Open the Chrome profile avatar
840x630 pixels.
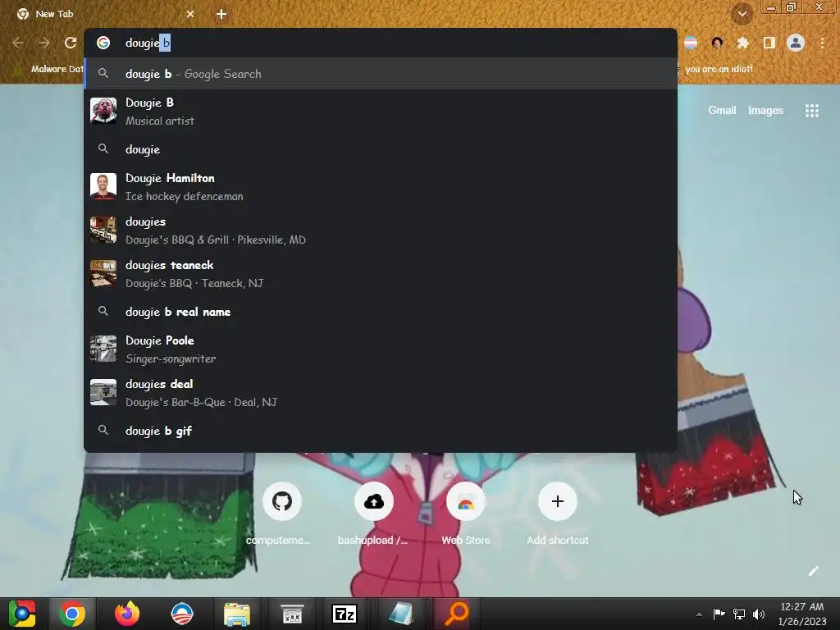796,43
